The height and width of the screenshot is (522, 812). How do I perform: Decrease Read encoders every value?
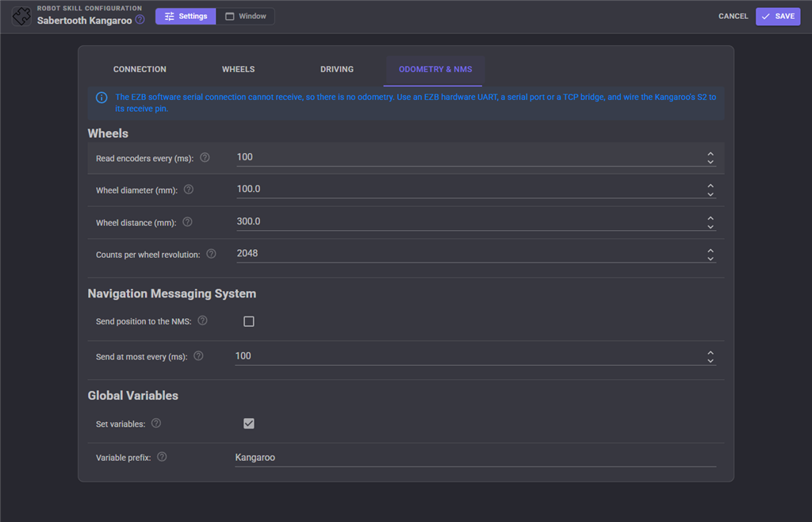710,162
